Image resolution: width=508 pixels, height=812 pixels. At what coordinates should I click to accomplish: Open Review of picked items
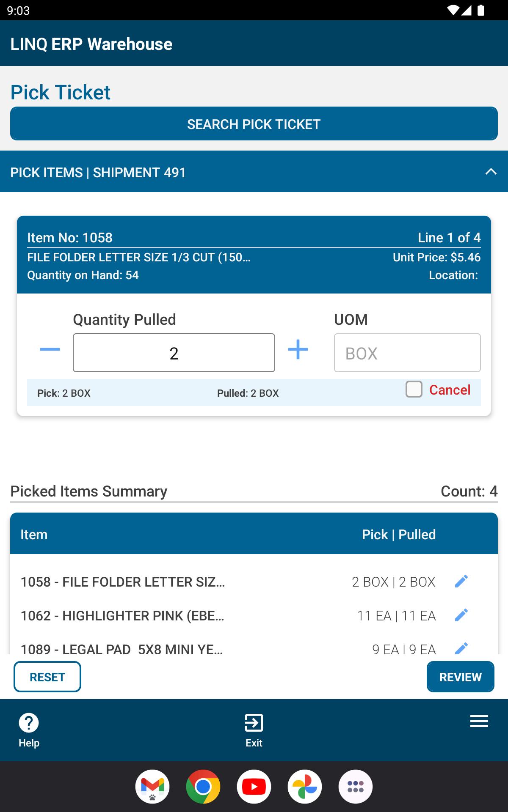tap(461, 677)
